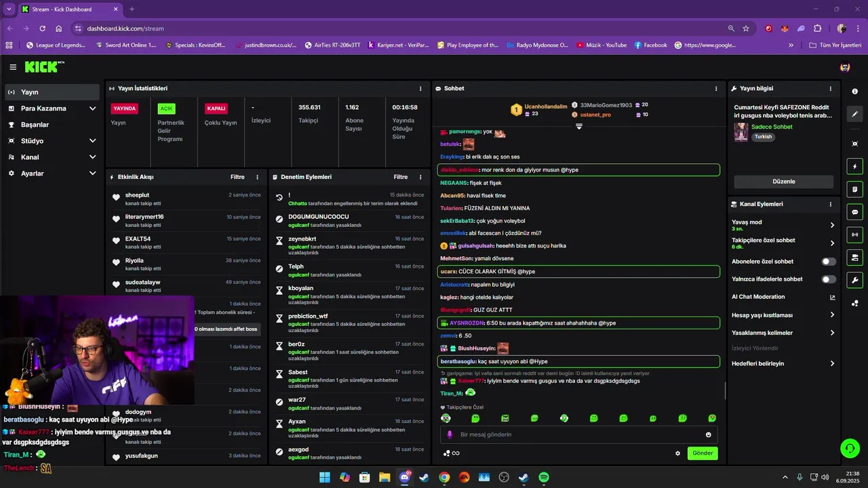Toggle the document panel icon in right rail
The width and height of the screenshot is (868, 488).
(x=854, y=189)
